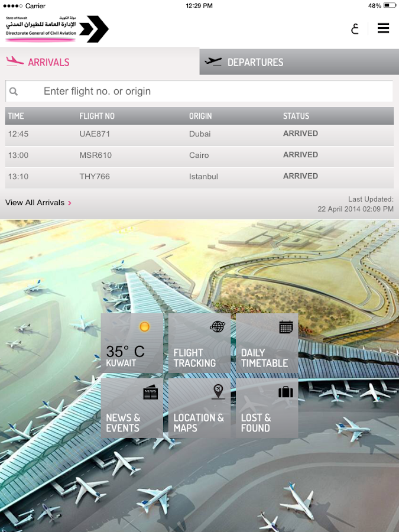Open View All Arrivals link
Image resolution: width=399 pixels, height=532 pixels.
[35, 203]
